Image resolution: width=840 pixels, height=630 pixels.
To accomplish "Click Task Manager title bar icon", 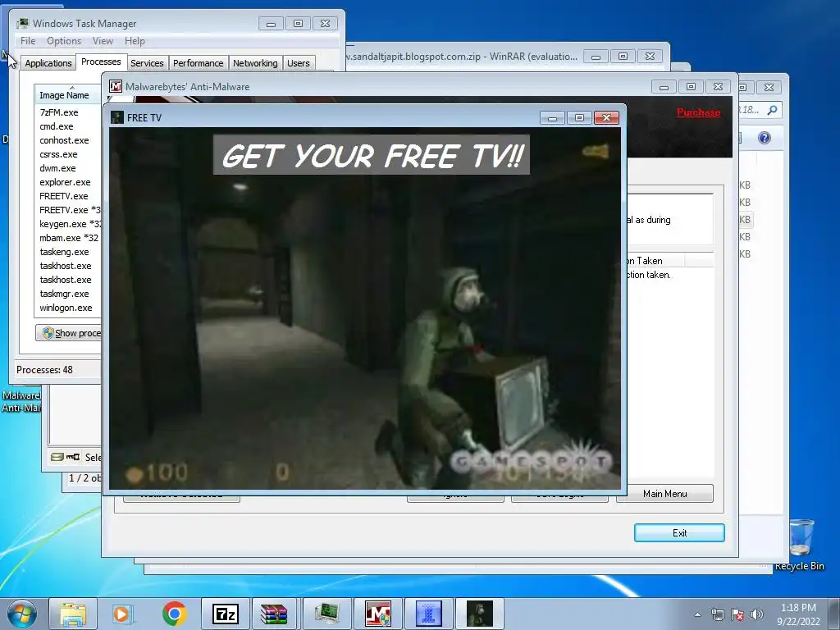I will click(x=22, y=24).
